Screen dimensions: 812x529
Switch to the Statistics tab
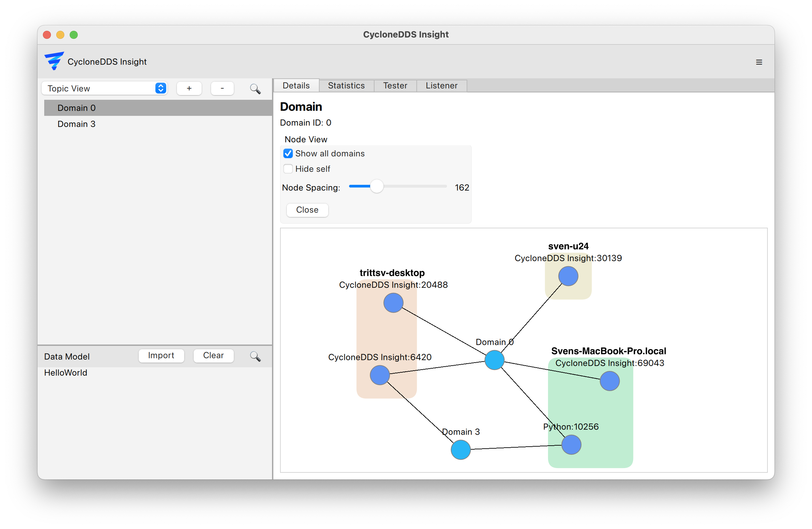tap(346, 86)
